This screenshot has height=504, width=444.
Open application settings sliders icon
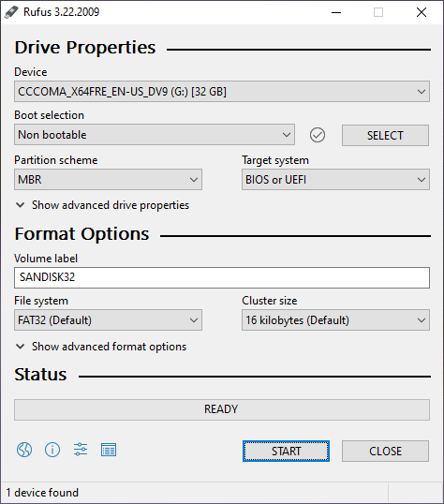[x=81, y=450]
